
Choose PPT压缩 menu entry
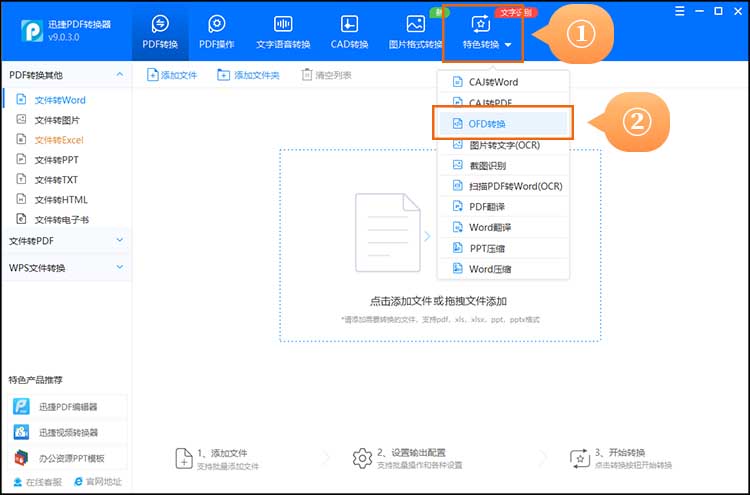[x=503, y=248]
